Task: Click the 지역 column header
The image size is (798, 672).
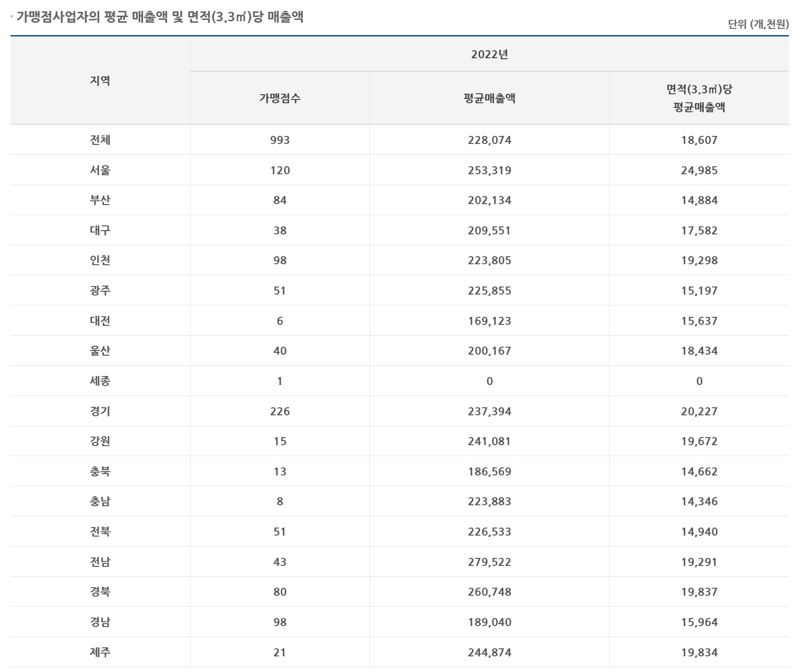Action: [100, 81]
